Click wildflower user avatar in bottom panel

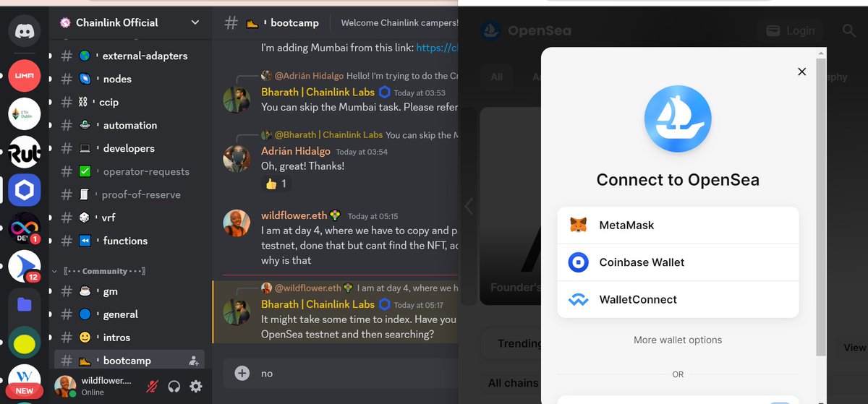66,386
